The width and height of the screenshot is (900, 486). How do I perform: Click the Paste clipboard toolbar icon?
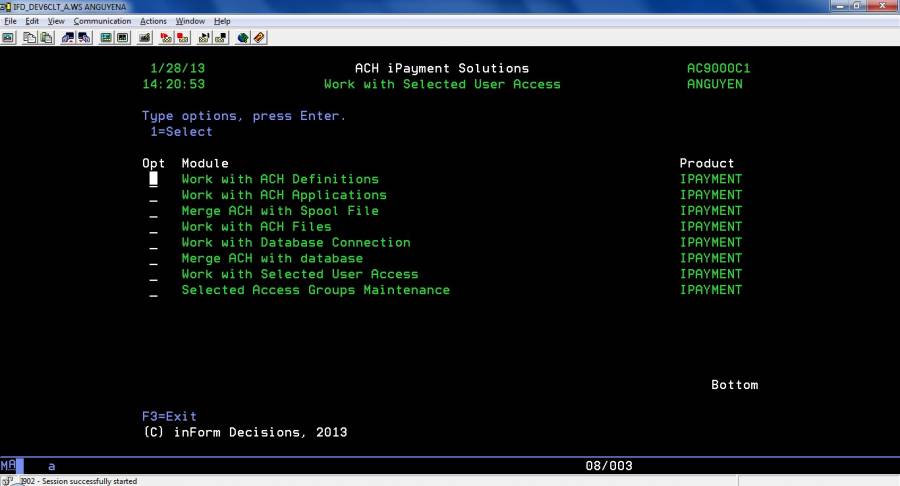(46, 38)
